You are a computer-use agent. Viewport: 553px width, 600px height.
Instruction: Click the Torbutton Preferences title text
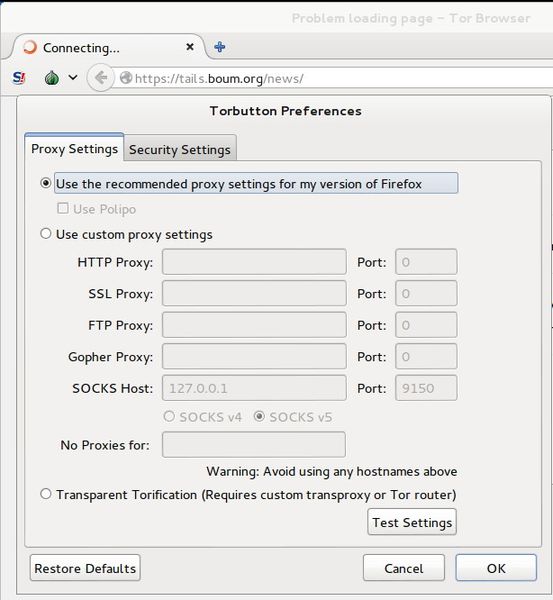[285, 111]
